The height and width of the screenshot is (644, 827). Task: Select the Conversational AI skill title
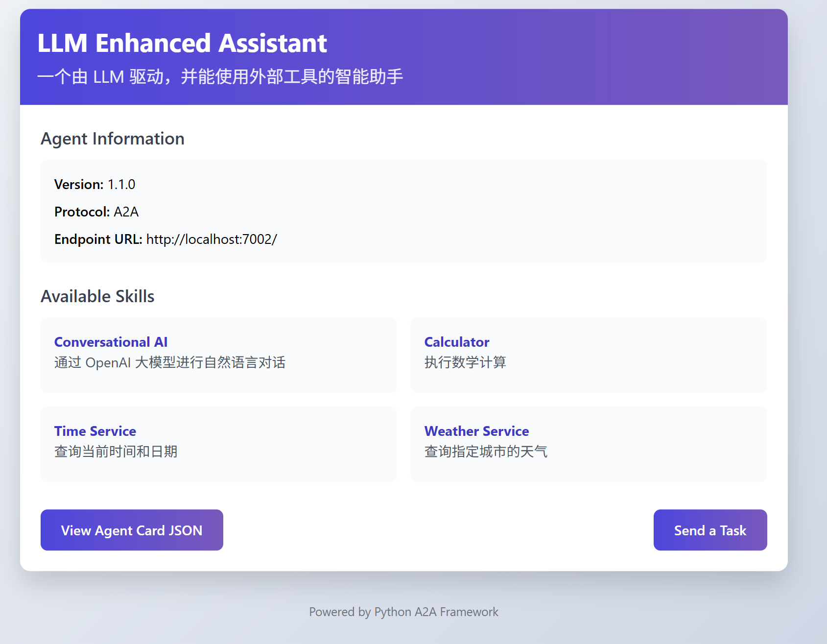coord(111,342)
